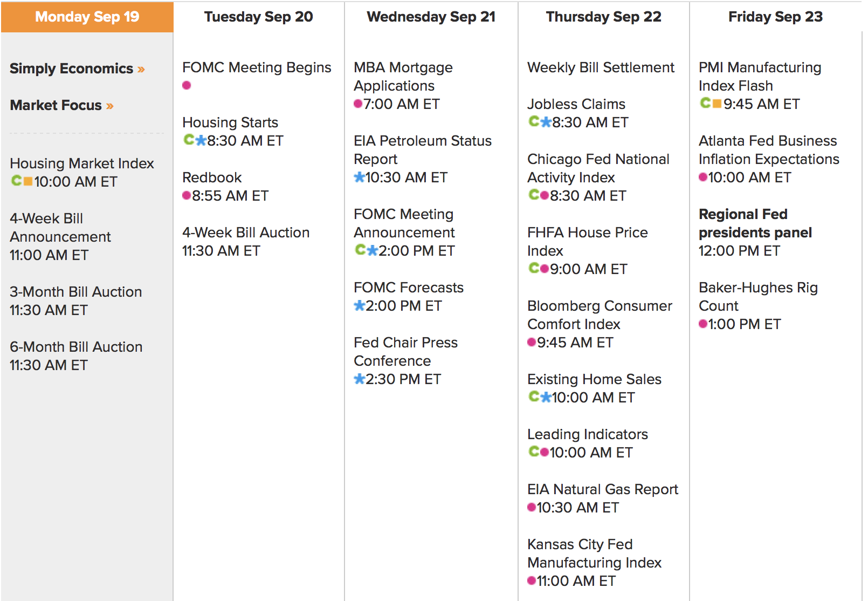Expand the Market Focus section arrow

click(110, 106)
